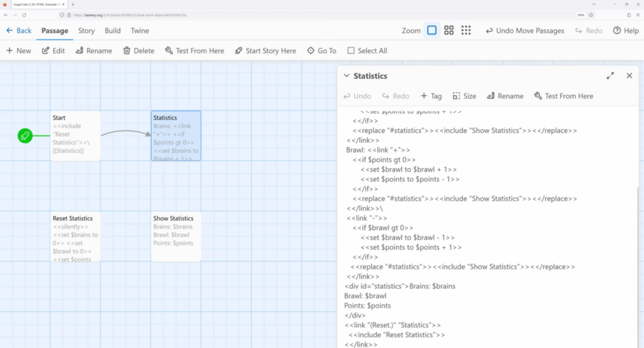Click the Select All toolbar button
The height and width of the screenshot is (348, 644).
pyautogui.click(x=367, y=51)
